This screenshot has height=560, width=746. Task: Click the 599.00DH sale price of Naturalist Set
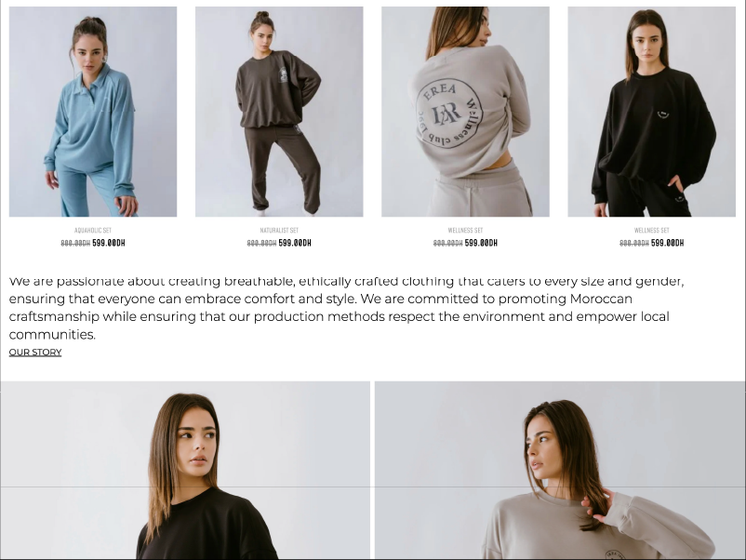pos(295,243)
